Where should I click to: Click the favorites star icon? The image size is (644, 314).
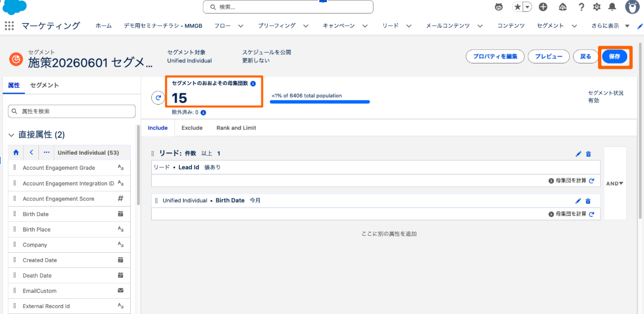coord(517,7)
